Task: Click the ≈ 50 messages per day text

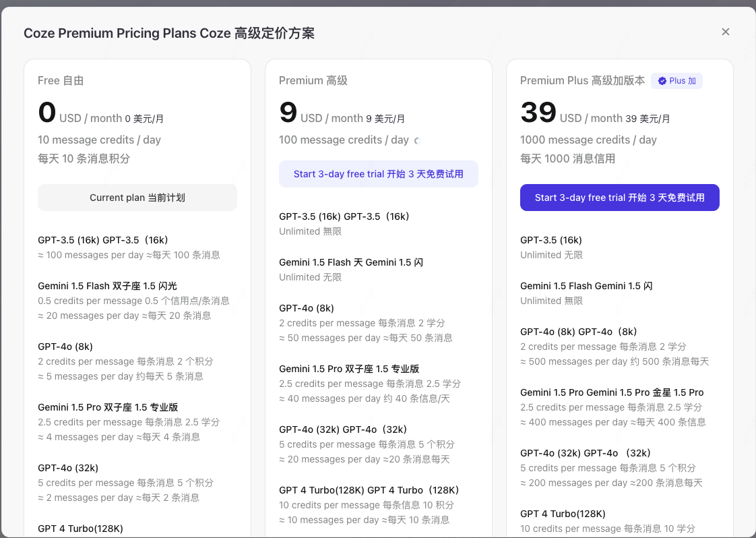Action: pos(365,338)
